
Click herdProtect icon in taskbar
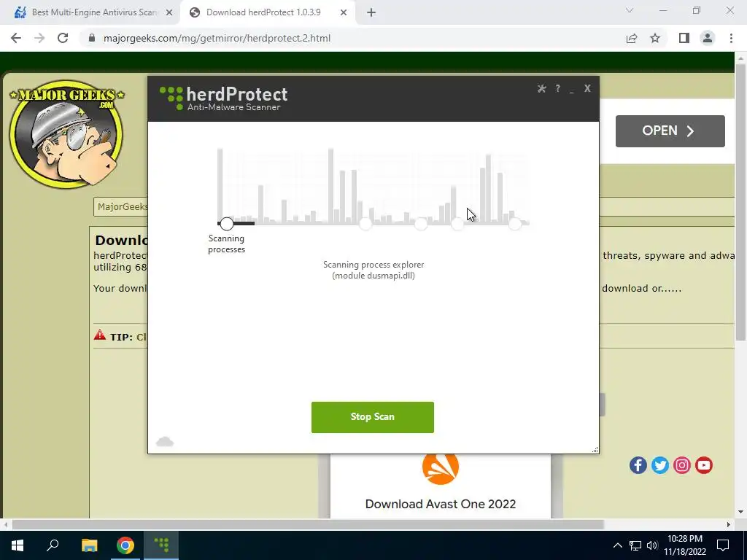click(161, 545)
